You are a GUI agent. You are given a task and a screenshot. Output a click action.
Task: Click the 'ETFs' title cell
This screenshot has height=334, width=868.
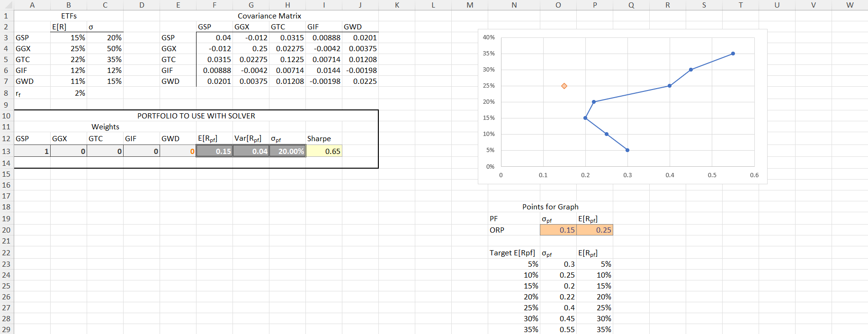[x=69, y=16]
